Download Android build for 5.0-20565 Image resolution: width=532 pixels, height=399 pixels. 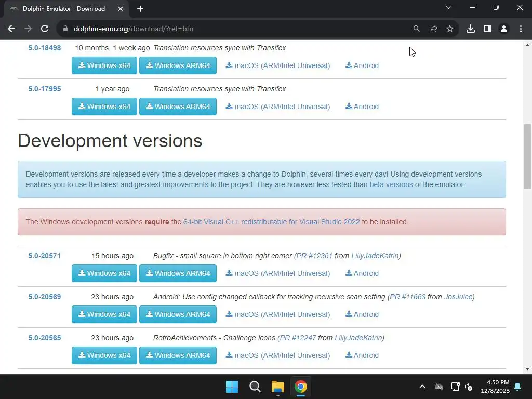click(x=362, y=355)
